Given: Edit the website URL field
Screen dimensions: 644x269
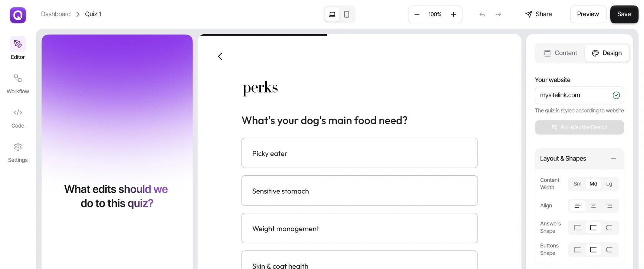Looking at the screenshot, I should (579, 95).
